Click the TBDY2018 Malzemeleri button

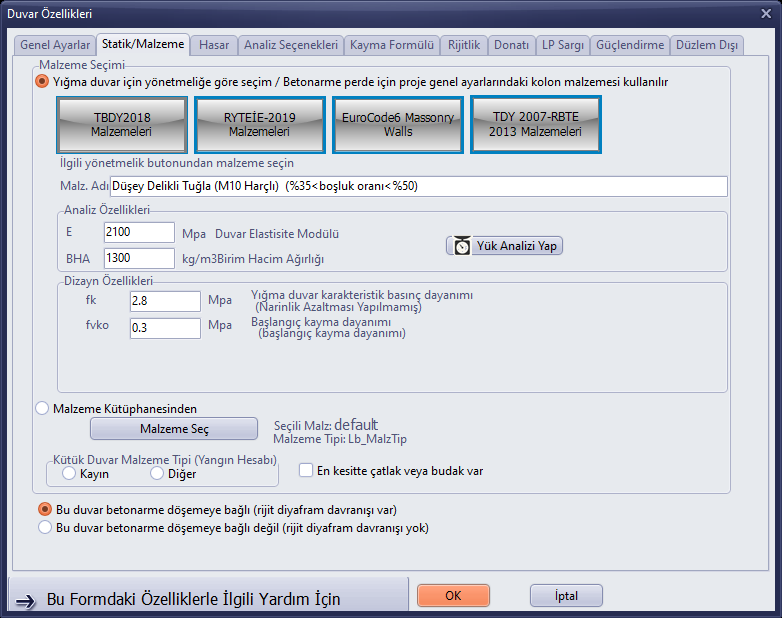[122, 125]
